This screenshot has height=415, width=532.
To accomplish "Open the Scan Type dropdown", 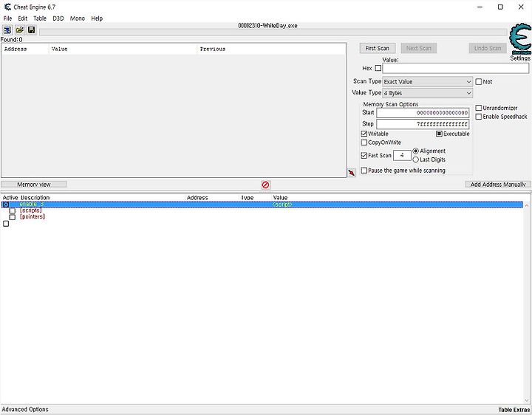I will click(x=427, y=82).
